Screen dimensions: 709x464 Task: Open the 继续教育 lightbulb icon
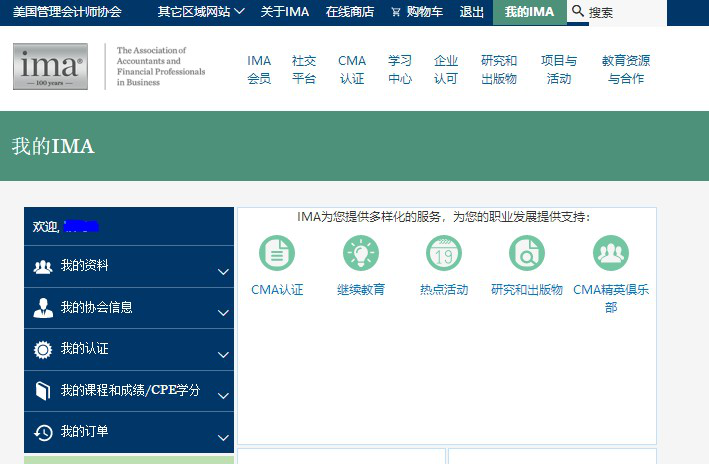(361, 253)
